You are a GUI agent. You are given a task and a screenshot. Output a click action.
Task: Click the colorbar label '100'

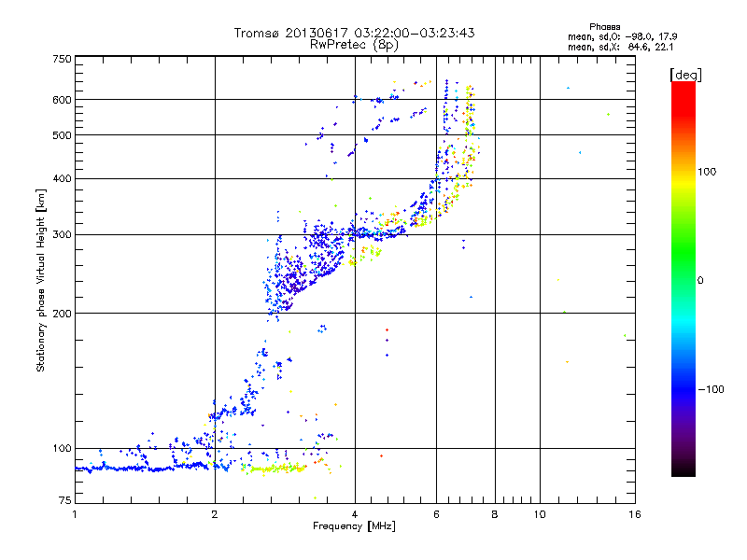click(x=707, y=172)
